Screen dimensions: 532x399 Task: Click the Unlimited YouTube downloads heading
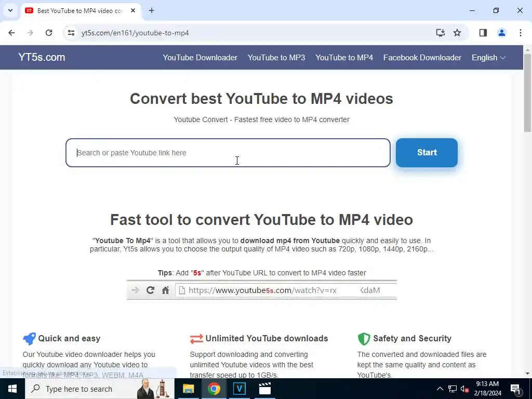[x=267, y=339]
